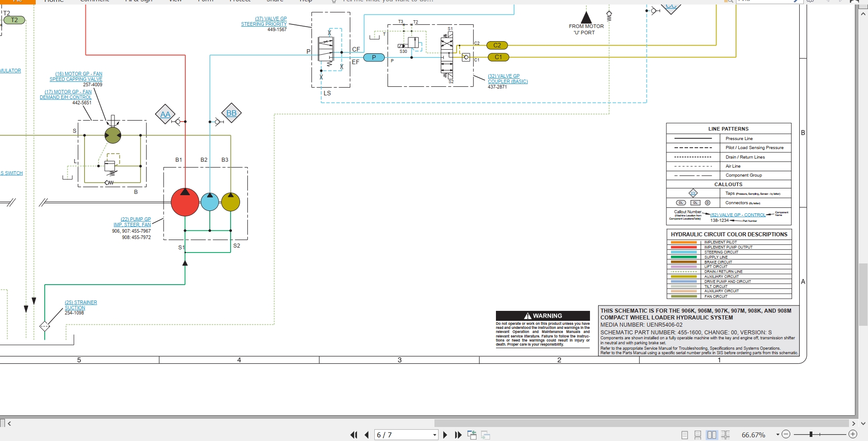The width and height of the screenshot is (868, 441).
Task: Click the blue P connector label
Action: click(374, 57)
